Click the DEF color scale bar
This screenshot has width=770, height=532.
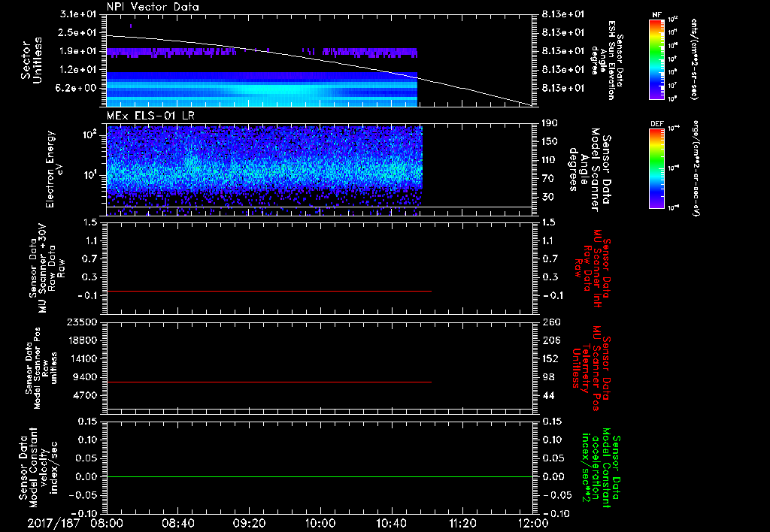[657, 168]
